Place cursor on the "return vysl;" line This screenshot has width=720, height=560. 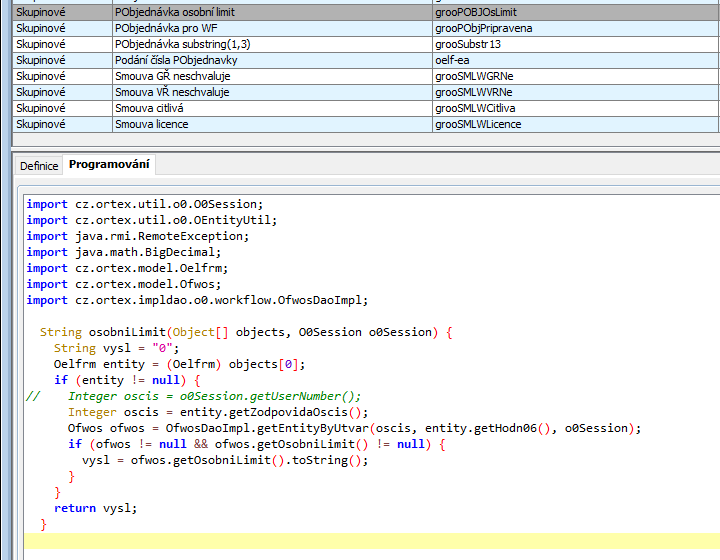coord(96,508)
